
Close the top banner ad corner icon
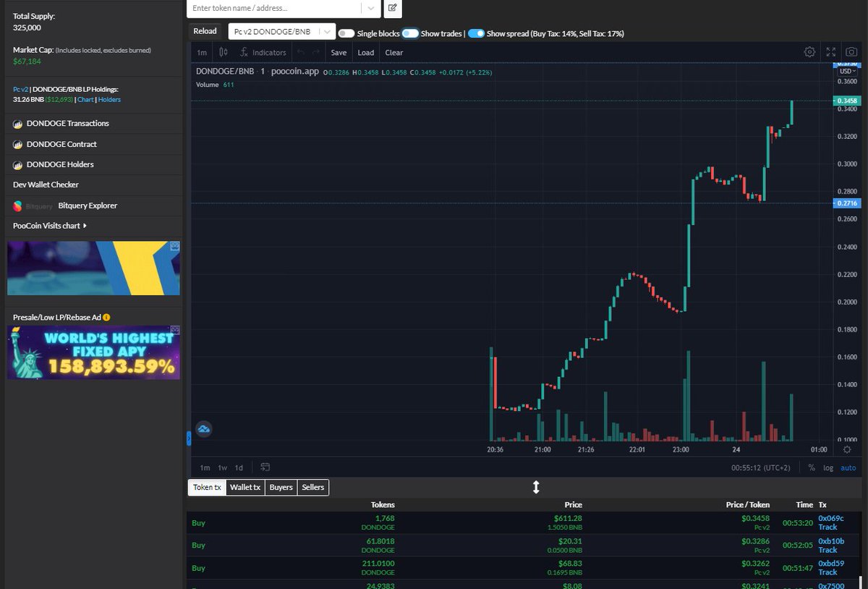tap(174, 247)
